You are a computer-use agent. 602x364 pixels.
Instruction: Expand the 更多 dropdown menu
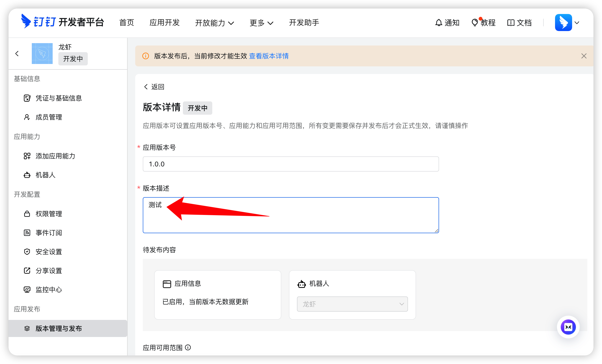[261, 23]
